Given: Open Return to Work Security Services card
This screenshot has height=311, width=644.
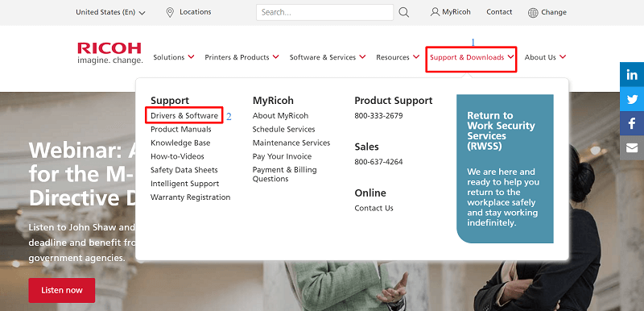Looking at the screenshot, I should pyautogui.click(x=505, y=168).
